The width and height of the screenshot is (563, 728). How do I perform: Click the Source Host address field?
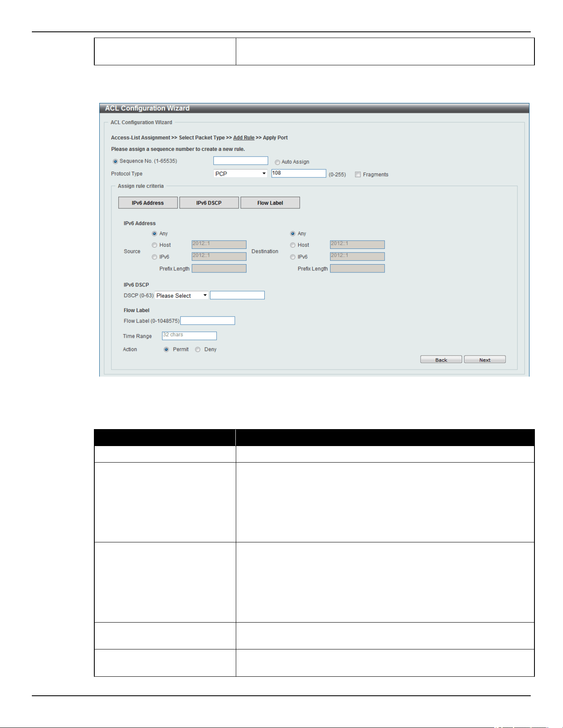pos(219,245)
